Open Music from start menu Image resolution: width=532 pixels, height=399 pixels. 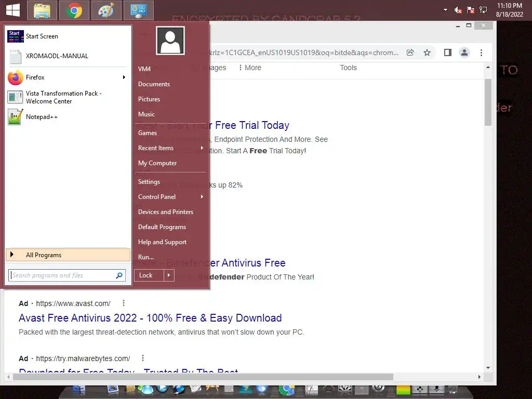coord(146,114)
